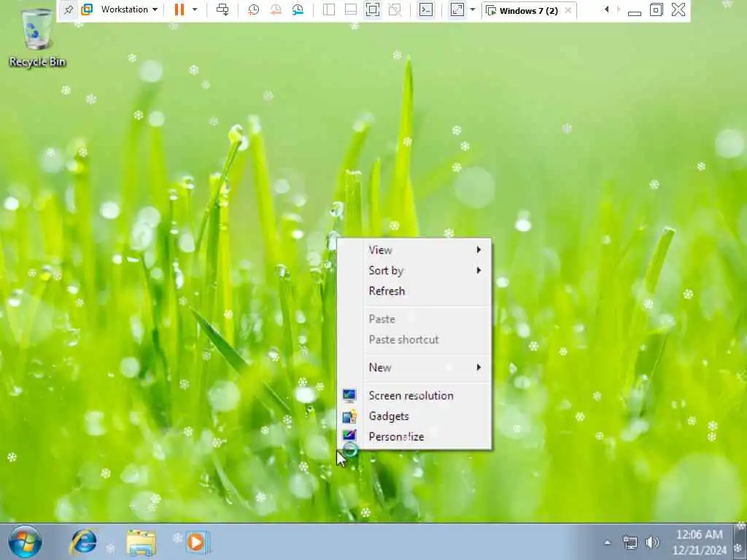Choose Screen resolution in context menu
Viewport: 747px width, 560px height.
(414, 396)
